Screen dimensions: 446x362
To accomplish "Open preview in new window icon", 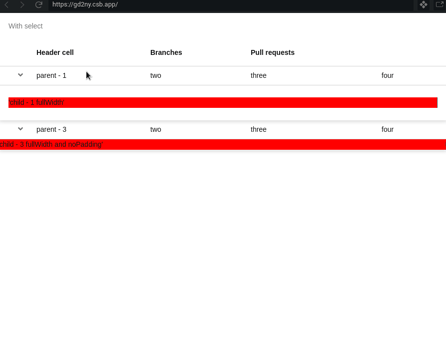I will click(x=440, y=5).
